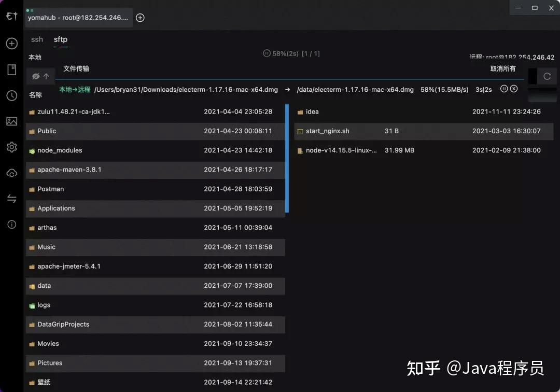
Task: Open the Downloads folder named data
Action: [x=44, y=286]
